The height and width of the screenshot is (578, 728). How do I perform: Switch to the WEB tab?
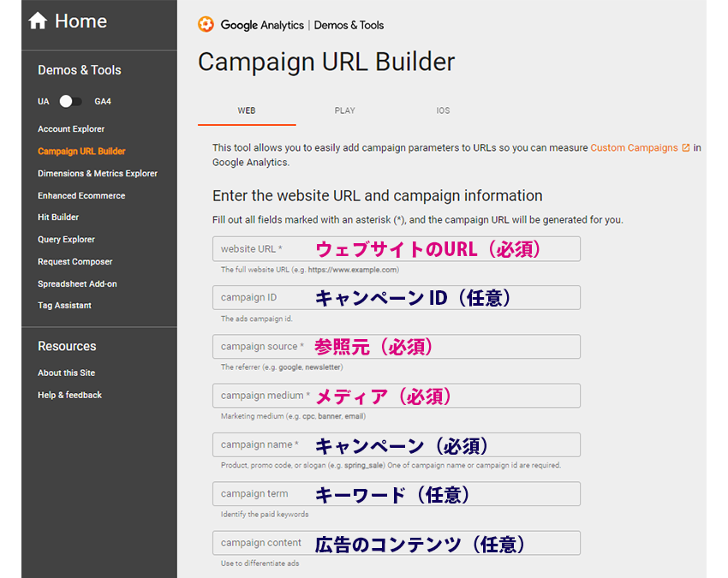coord(247,110)
